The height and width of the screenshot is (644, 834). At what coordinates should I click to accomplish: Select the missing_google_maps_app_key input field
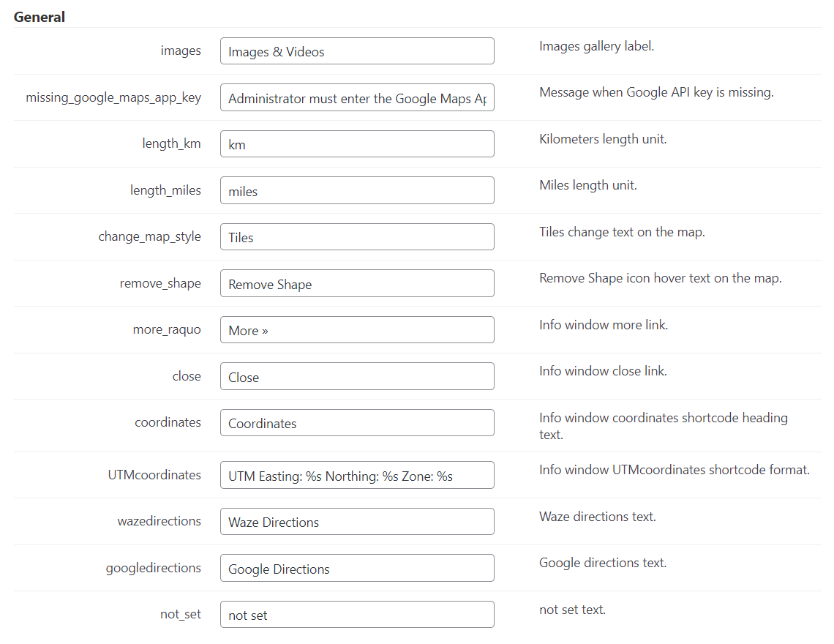pos(357,97)
